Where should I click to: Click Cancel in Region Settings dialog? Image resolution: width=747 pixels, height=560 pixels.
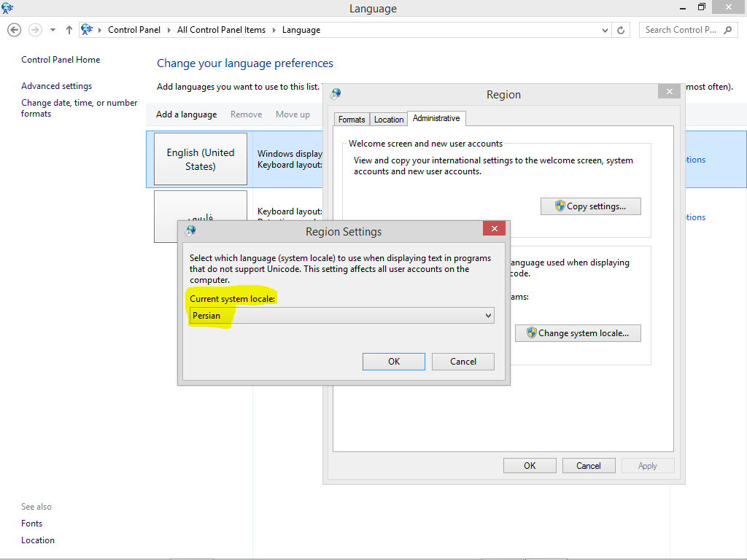pos(462,362)
